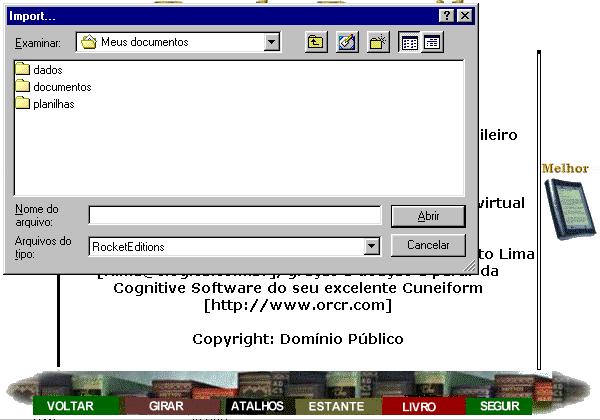Expand the Arquivos do tipo dropdown
The height and width of the screenshot is (420, 600).
click(372, 246)
